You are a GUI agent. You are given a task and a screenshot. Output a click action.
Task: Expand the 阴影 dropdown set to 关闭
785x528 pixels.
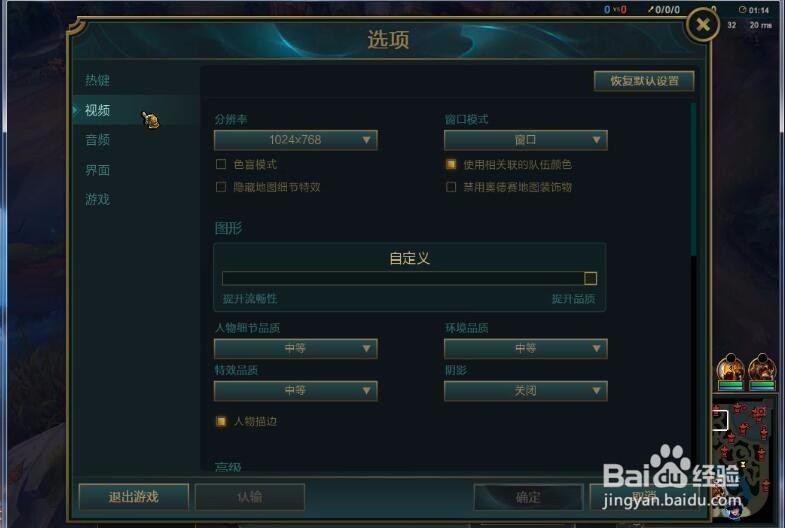tap(526, 391)
